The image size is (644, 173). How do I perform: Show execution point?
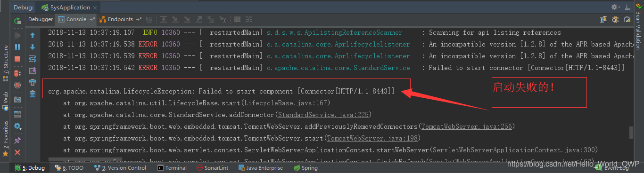[149, 19]
